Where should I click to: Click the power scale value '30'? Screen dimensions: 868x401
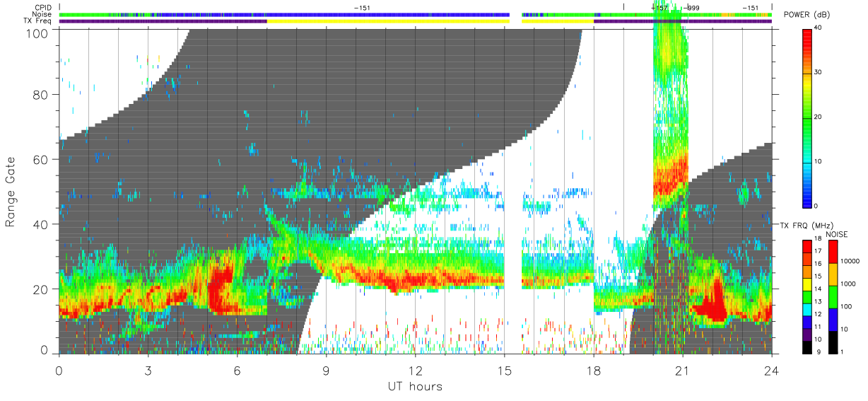click(819, 73)
